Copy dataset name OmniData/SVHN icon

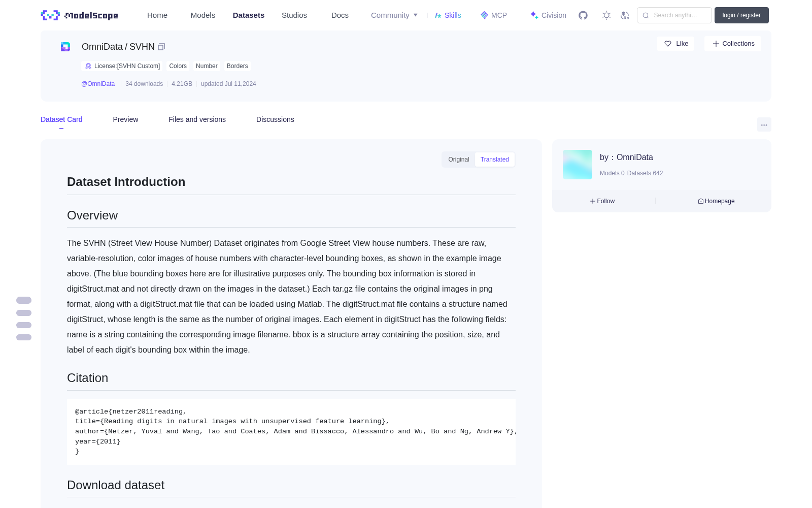161,47
